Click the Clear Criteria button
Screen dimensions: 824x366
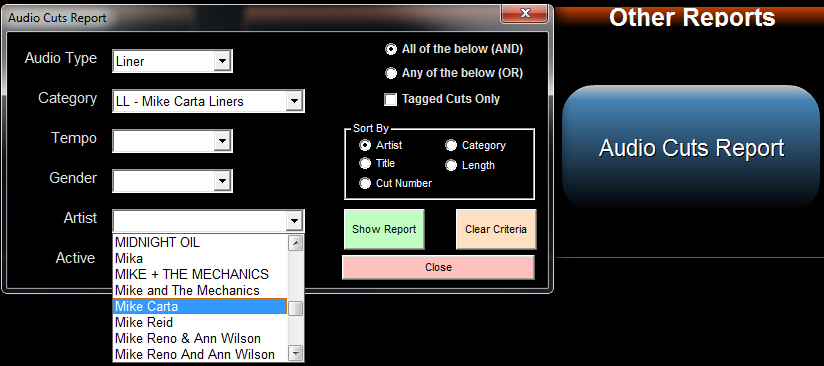pyautogui.click(x=496, y=229)
